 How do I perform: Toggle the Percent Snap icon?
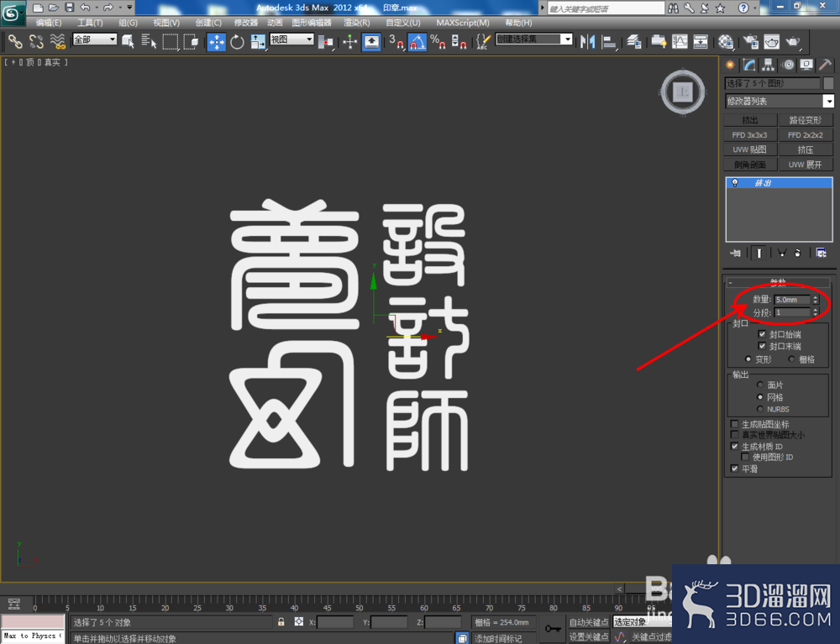pos(438,42)
